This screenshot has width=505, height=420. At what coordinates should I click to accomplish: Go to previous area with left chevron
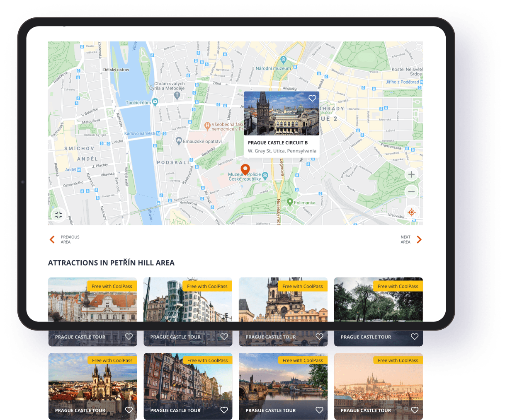coord(52,239)
